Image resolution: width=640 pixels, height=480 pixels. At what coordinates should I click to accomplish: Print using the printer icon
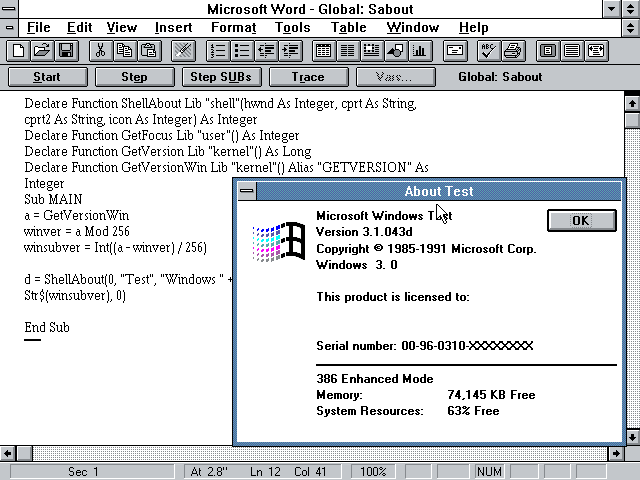tap(513, 51)
